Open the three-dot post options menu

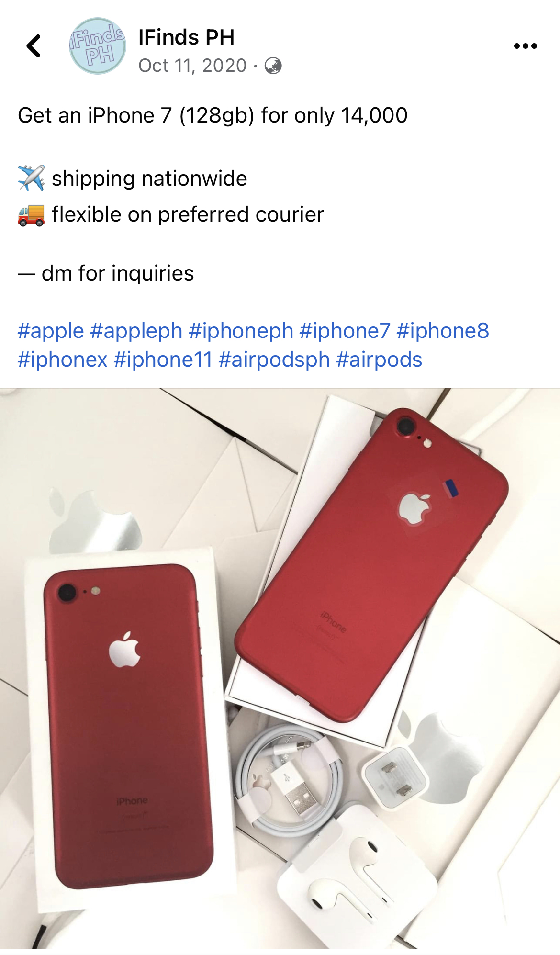[x=525, y=46]
